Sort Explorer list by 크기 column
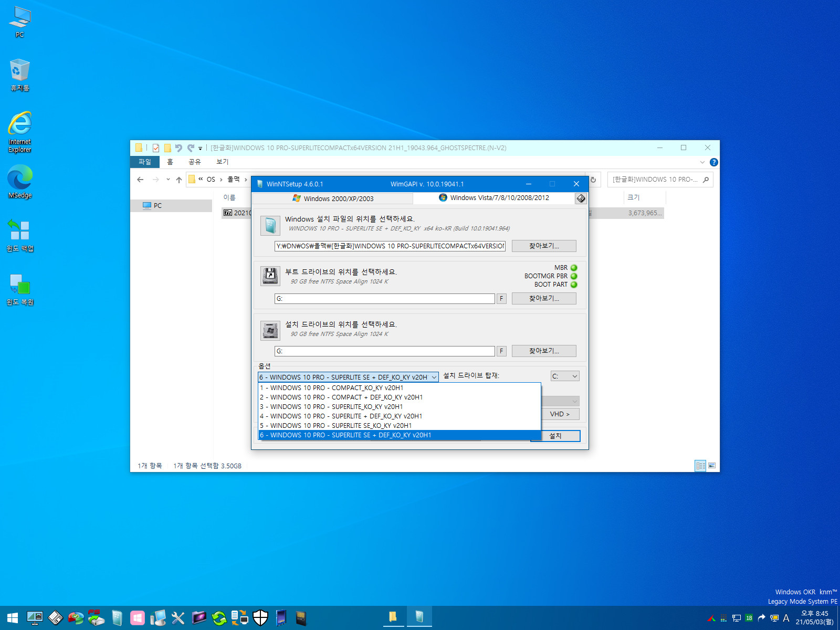This screenshot has width=840, height=630. click(x=645, y=197)
